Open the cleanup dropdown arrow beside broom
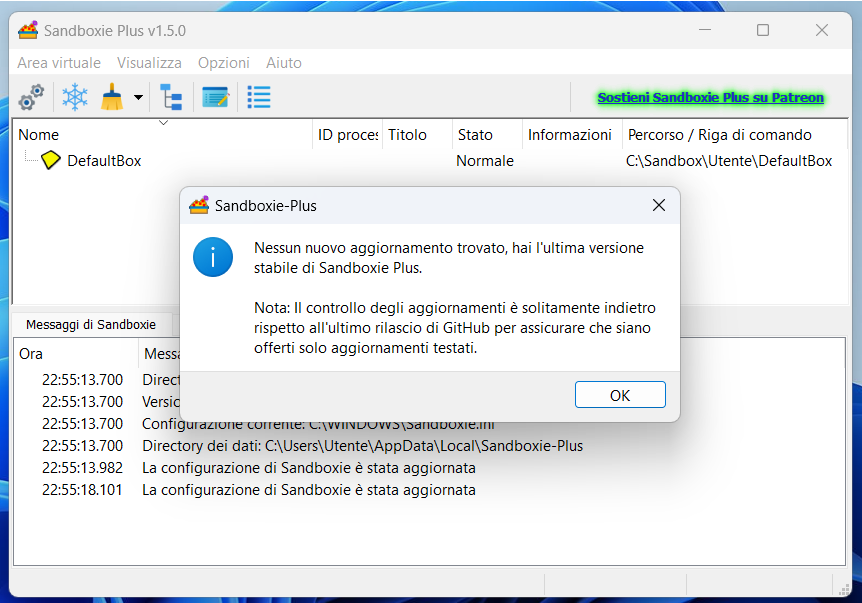This screenshot has width=862, height=603. [139, 97]
